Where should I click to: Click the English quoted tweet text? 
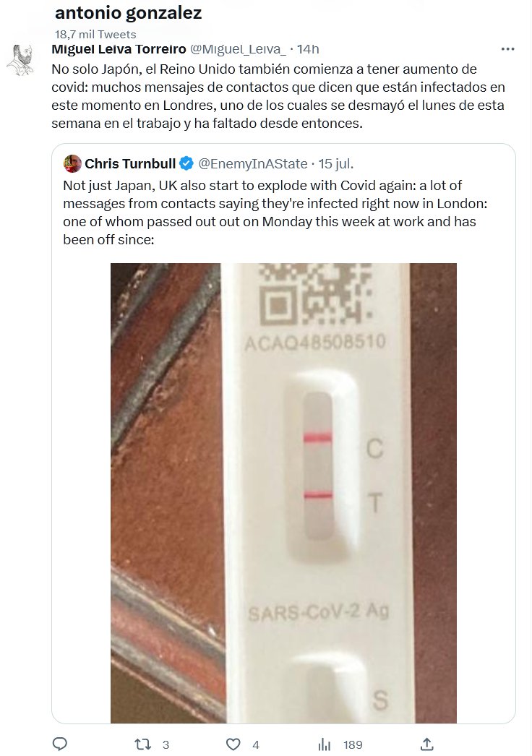click(275, 211)
